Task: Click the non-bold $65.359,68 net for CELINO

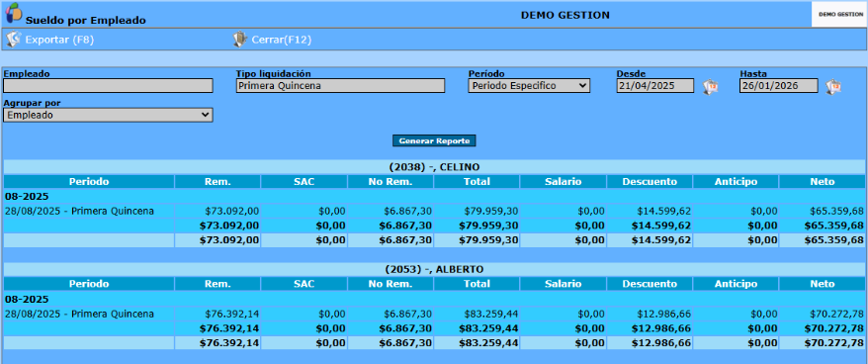Action: pyautogui.click(x=836, y=211)
